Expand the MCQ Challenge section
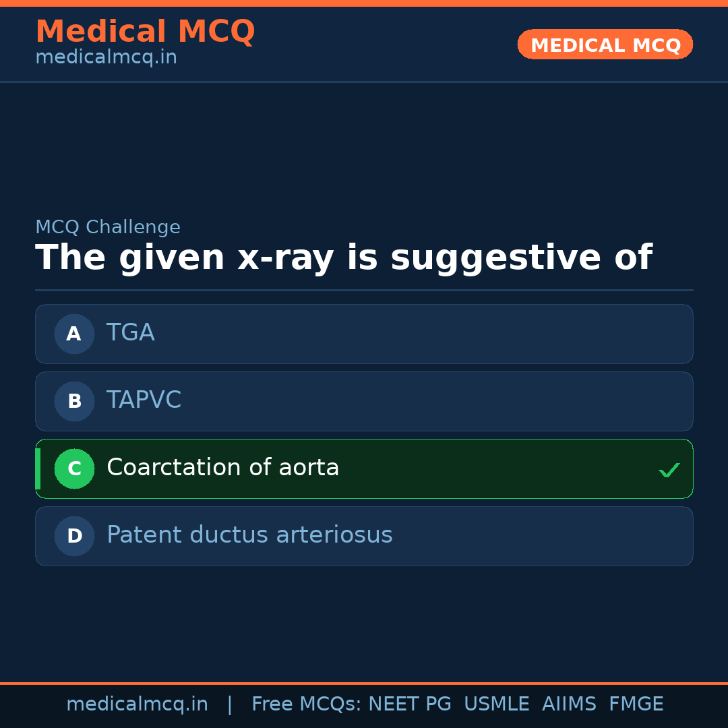The height and width of the screenshot is (728, 728). click(x=108, y=227)
